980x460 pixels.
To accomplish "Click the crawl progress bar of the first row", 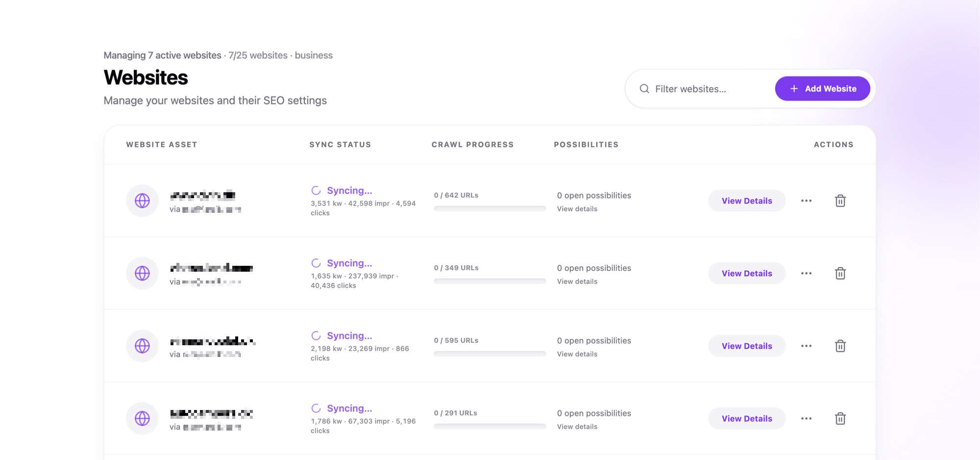I will 490,208.
